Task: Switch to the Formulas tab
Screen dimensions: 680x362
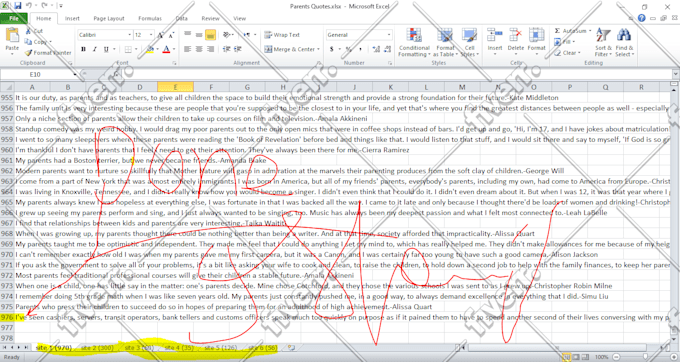Action: tap(150, 19)
